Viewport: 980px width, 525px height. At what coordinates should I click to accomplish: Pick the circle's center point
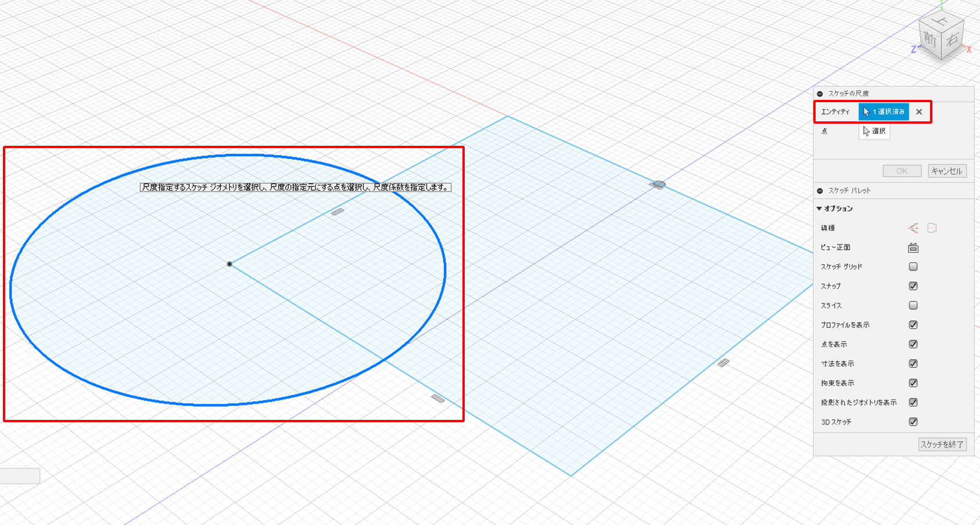click(229, 264)
